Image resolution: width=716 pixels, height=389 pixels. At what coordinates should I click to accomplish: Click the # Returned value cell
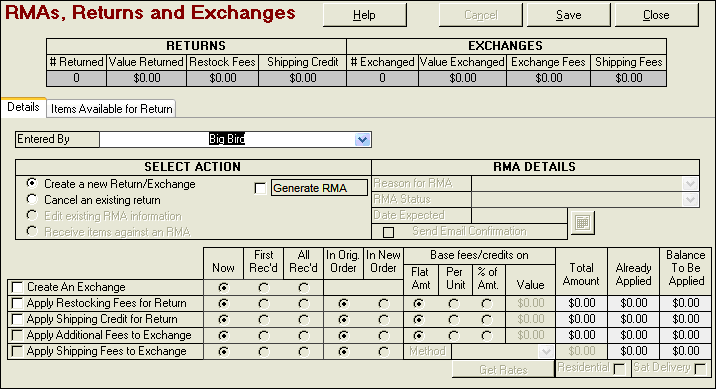point(76,78)
